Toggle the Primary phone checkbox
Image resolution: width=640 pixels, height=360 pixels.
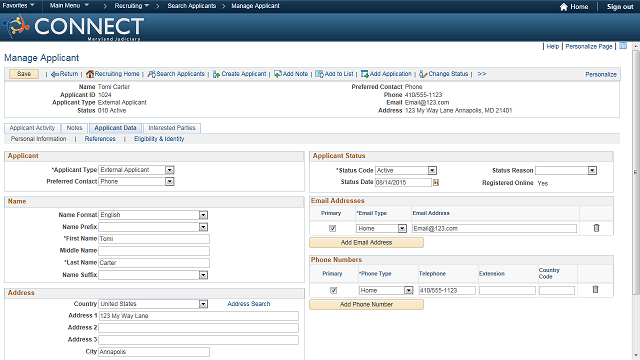point(333,290)
